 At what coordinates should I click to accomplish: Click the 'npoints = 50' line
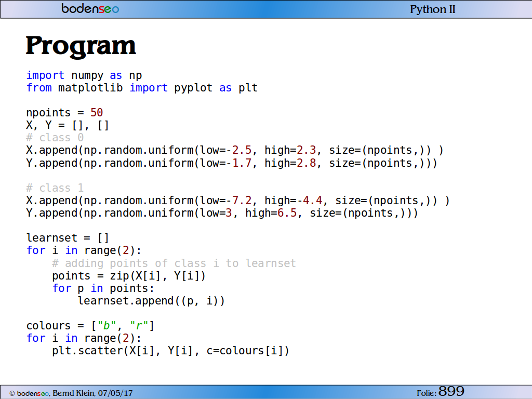(64, 113)
